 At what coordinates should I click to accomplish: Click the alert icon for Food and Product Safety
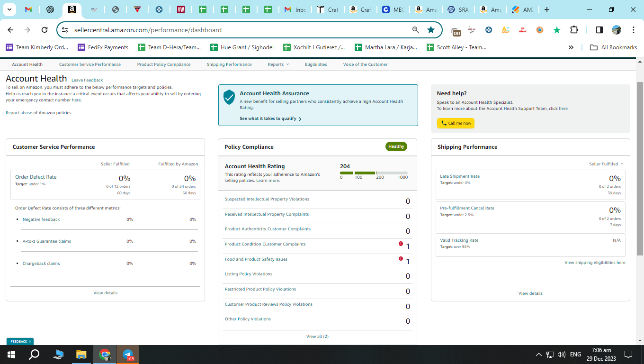point(401,259)
